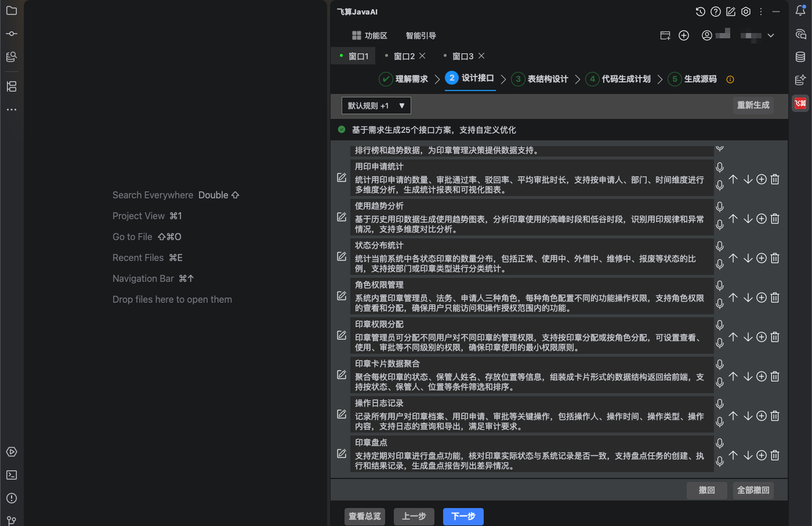Viewport: 812px width, 526px height.
Task: Move 状态分布统计 row up
Action: 733,258
